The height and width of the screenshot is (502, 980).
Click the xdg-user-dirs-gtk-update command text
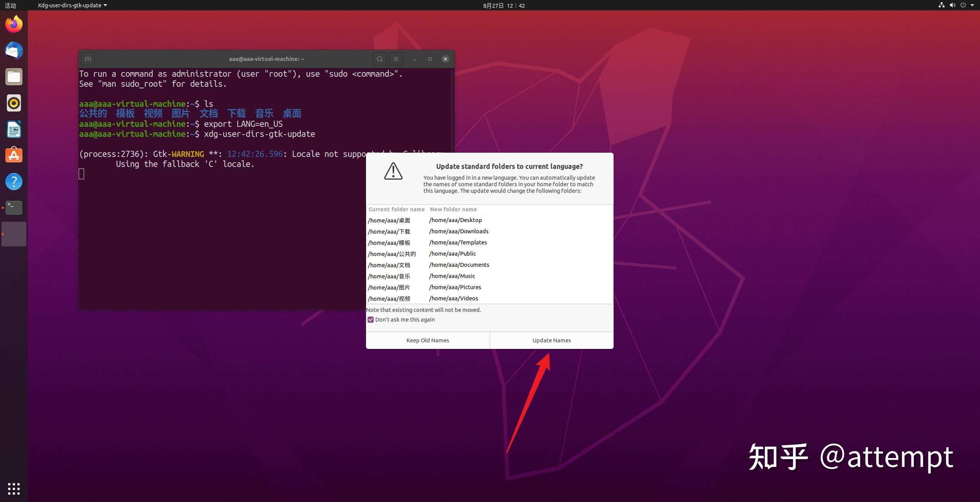[x=259, y=134]
